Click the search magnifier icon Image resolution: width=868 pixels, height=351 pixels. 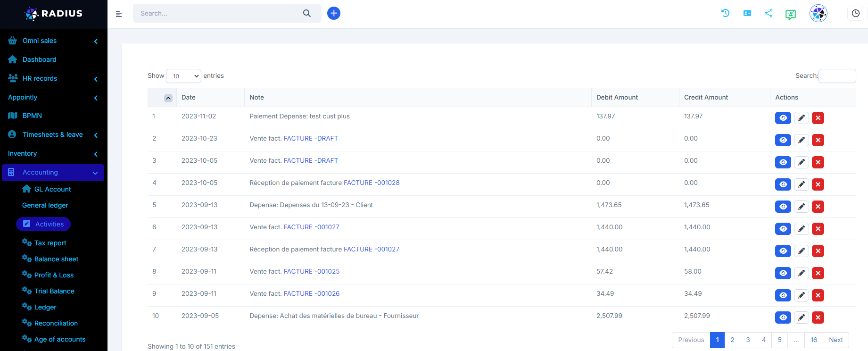[307, 13]
